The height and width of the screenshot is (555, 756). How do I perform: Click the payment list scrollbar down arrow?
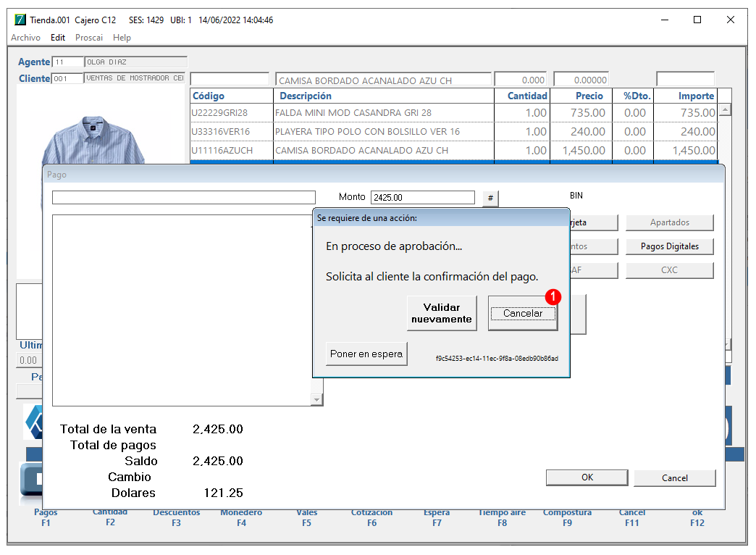pos(316,400)
